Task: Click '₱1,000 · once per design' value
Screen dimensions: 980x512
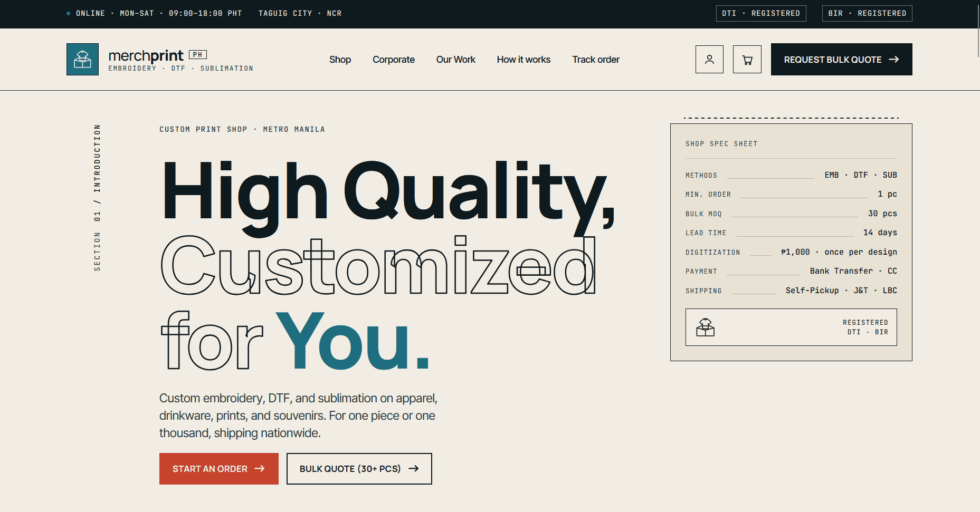Action: point(839,252)
